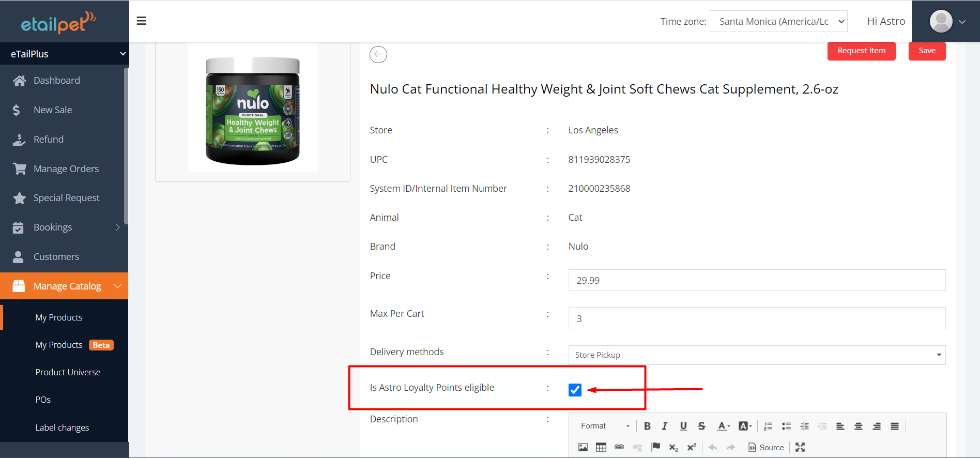Maximize the description editor
Screen dimensions: 980x458
(x=800, y=447)
